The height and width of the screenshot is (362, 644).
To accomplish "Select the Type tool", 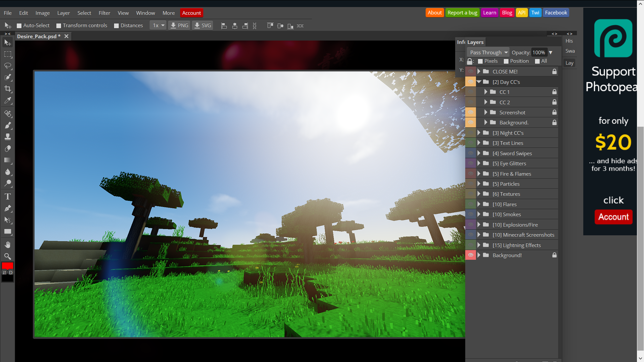I will tap(8, 197).
